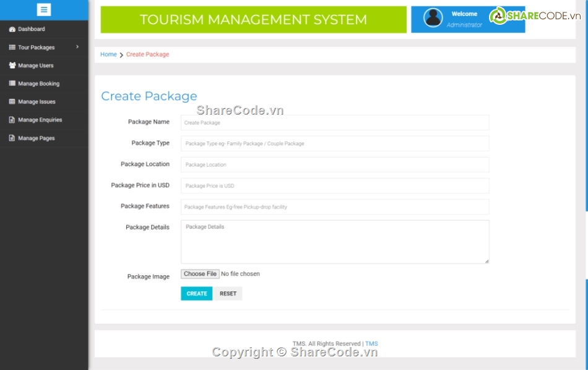
Task: Click the Package Details textarea resize handle
Action: pos(486,261)
